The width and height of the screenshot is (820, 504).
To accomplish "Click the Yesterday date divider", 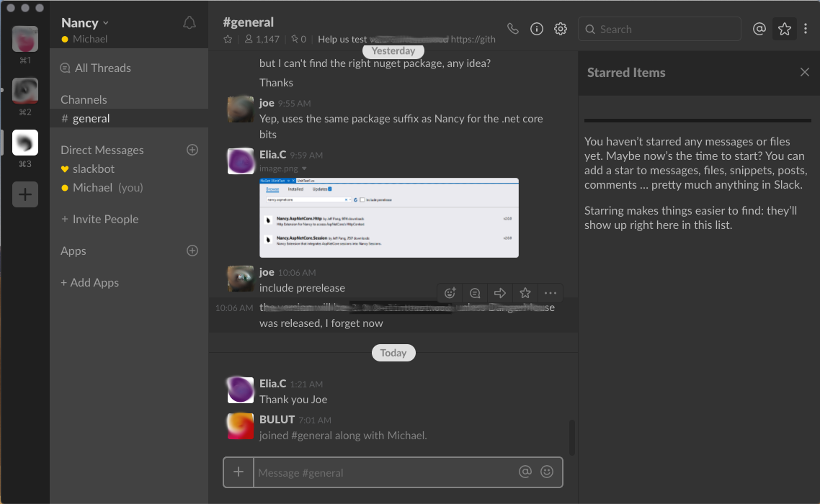I will point(393,50).
